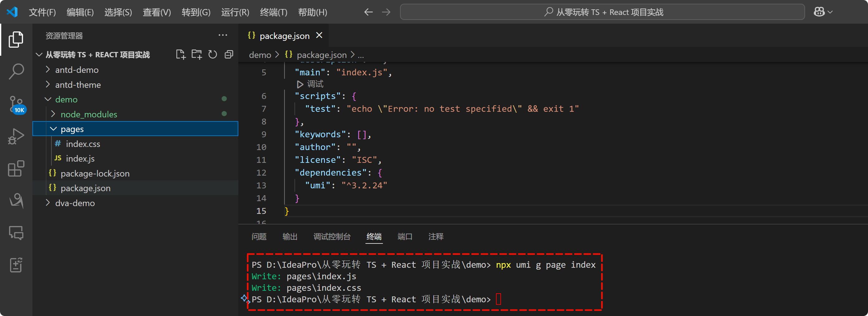
Task: Open the explorer more actions ellipsis
Action: click(223, 35)
